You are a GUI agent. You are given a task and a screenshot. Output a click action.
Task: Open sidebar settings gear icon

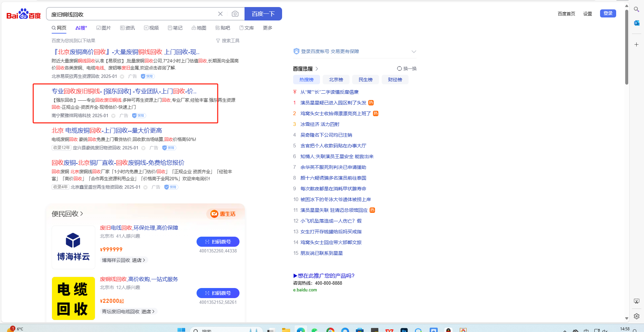click(636, 316)
